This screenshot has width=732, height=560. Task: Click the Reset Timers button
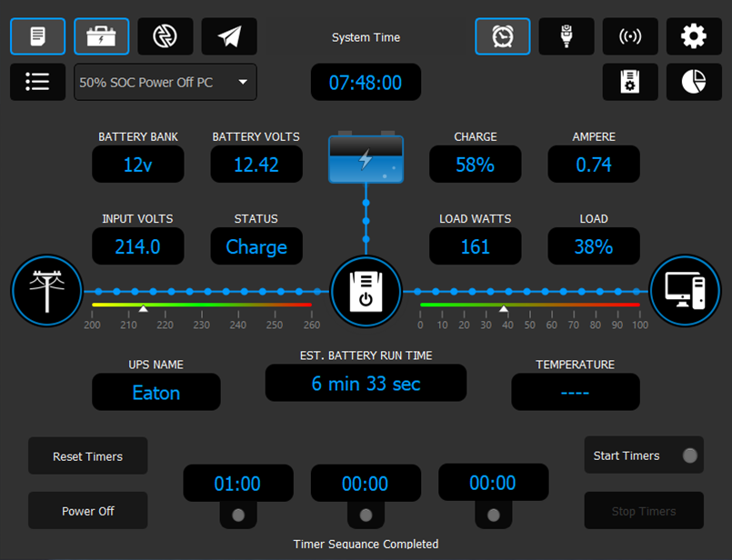pos(87,455)
